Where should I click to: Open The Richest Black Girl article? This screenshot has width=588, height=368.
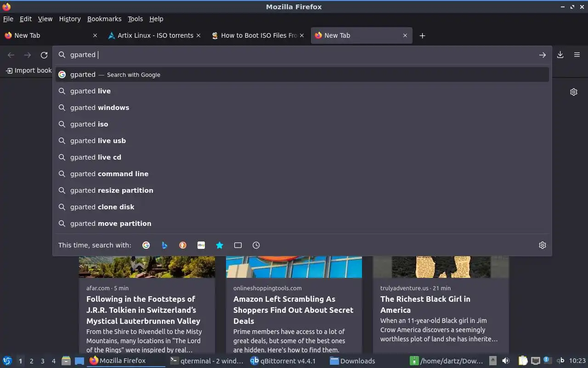coord(425,305)
